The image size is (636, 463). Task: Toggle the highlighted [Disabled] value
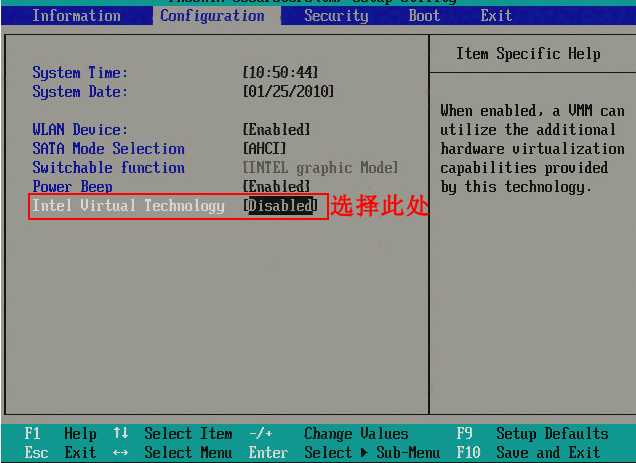coord(280,205)
